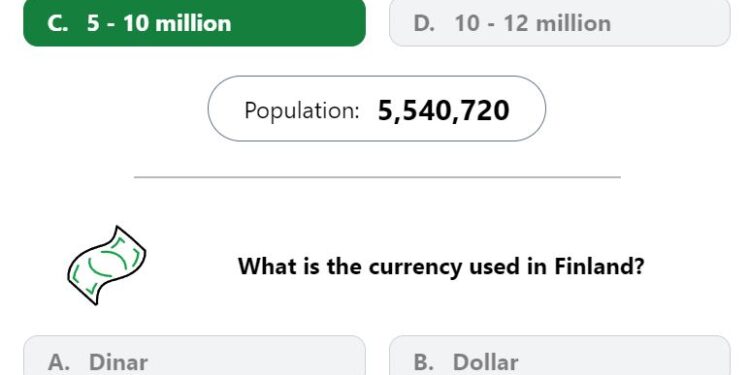The width and height of the screenshot is (750, 375).
Task: Click the "5 - 10 million" text
Action: pyautogui.click(x=159, y=23)
